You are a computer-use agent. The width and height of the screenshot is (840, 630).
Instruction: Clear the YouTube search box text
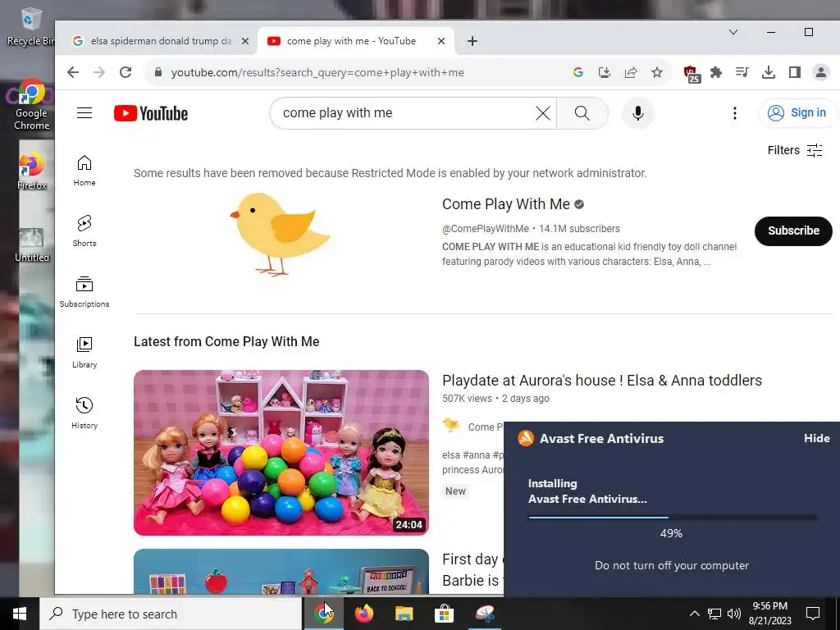[x=543, y=113]
